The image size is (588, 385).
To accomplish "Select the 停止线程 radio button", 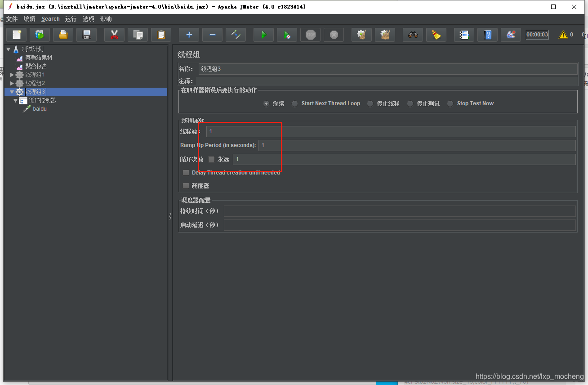I will coord(370,103).
